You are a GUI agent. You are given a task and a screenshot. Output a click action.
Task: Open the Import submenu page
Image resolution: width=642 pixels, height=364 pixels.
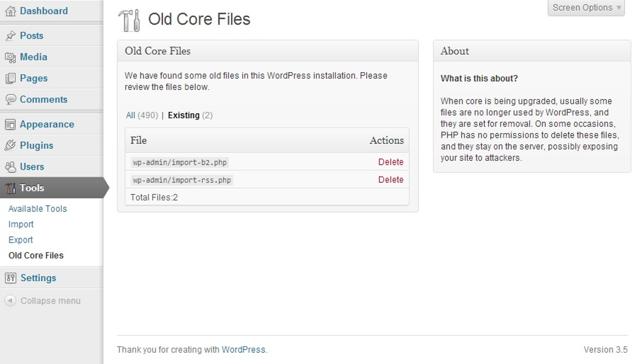(21, 224)
